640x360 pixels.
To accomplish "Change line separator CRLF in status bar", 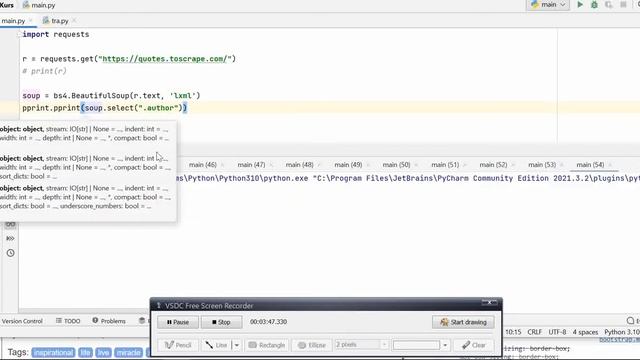I will (534, 332).
